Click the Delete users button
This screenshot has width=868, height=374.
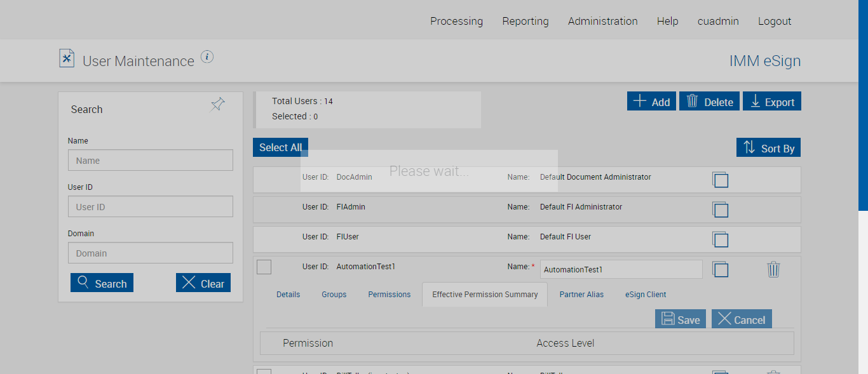(x=709, y=102)
